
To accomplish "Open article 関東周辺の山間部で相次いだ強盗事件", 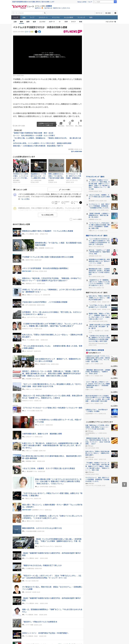I will (48, 231).
